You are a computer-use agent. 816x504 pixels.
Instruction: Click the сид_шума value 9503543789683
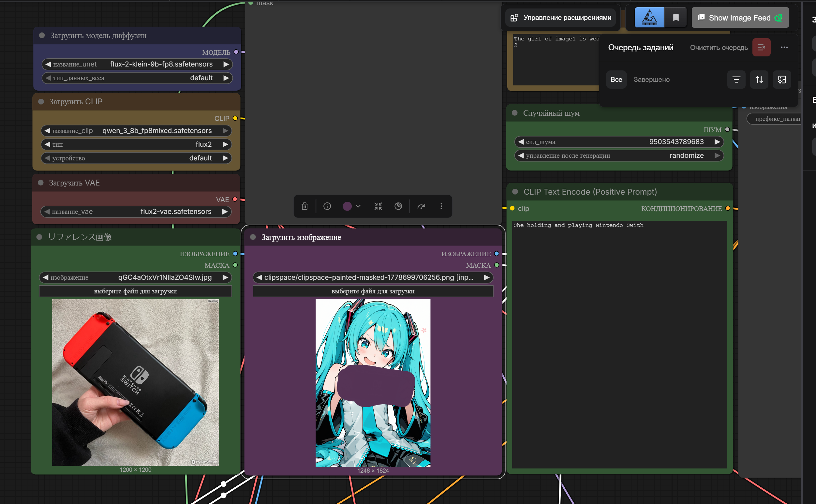[677, 142]
